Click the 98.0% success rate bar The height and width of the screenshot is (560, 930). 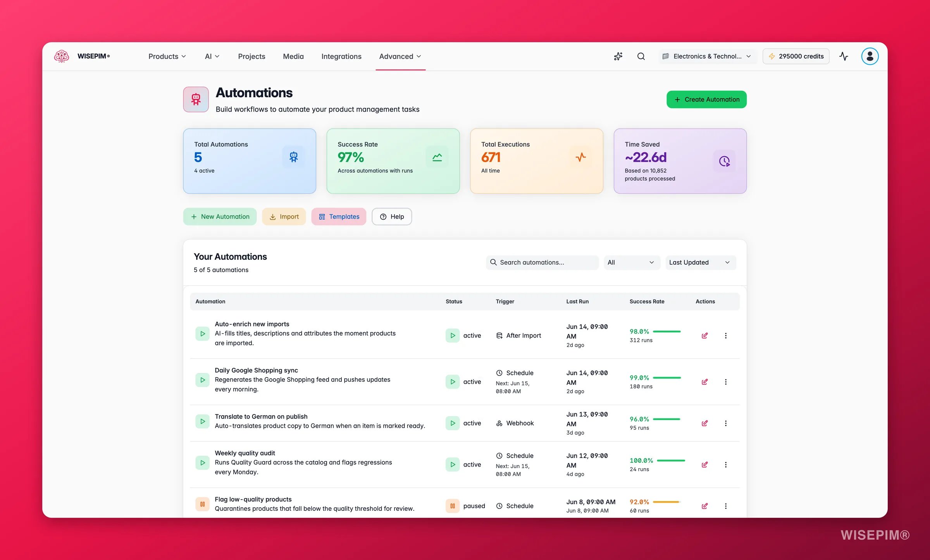point(666,331)
